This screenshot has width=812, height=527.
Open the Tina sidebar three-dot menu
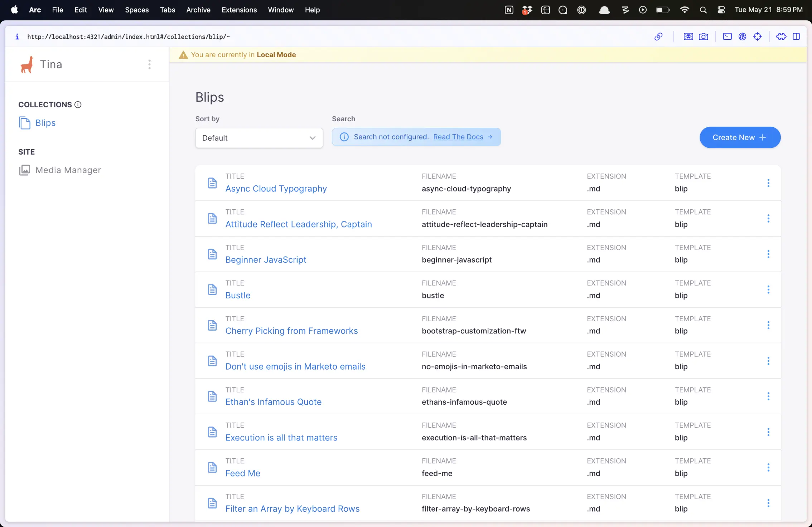(149, 64)
